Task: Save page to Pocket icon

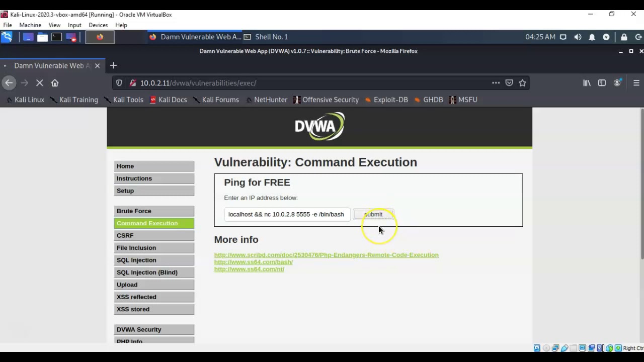Action: [509, 83]
